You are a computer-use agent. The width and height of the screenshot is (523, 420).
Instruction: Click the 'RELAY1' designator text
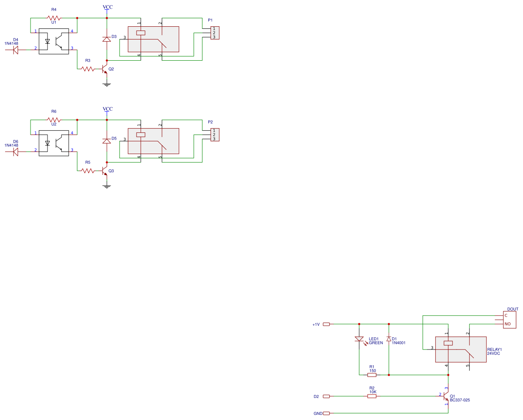point(495,350)
